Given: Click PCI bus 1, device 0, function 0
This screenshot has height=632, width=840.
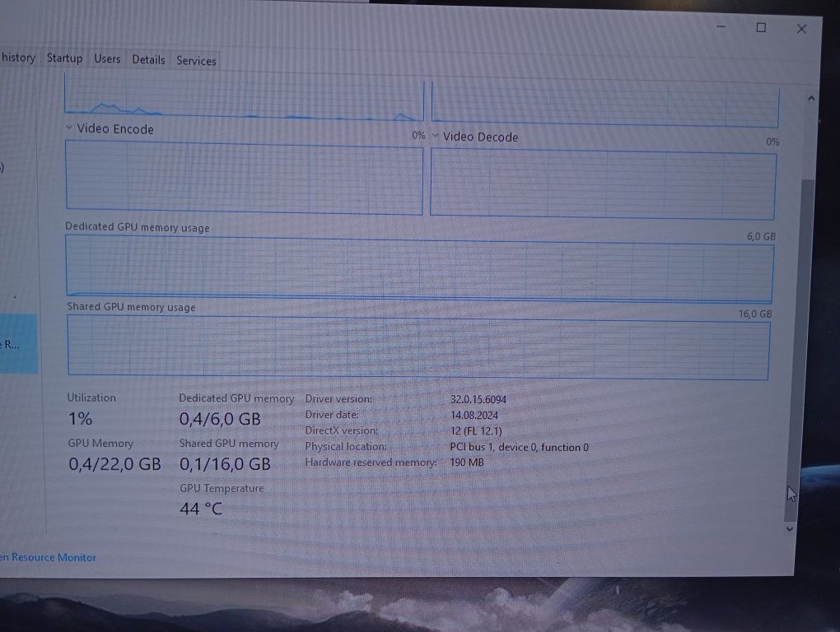Looking at the screenshot, I should pos(519,447).
